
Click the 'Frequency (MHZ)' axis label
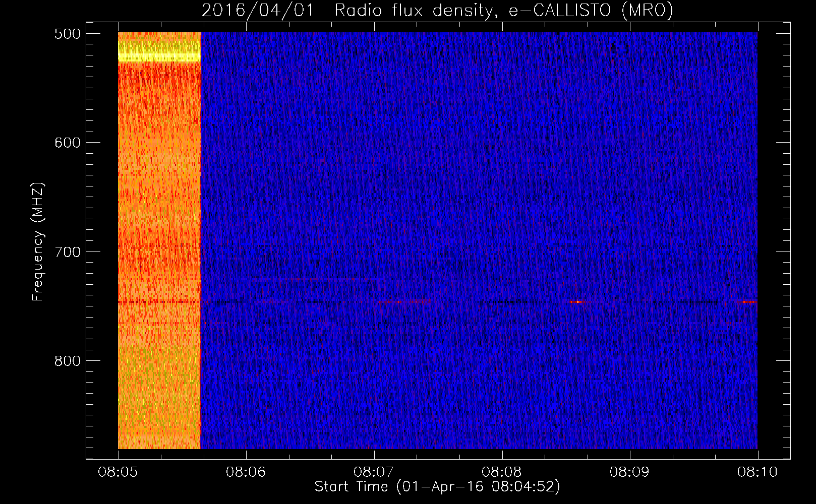tap(38, 242)
